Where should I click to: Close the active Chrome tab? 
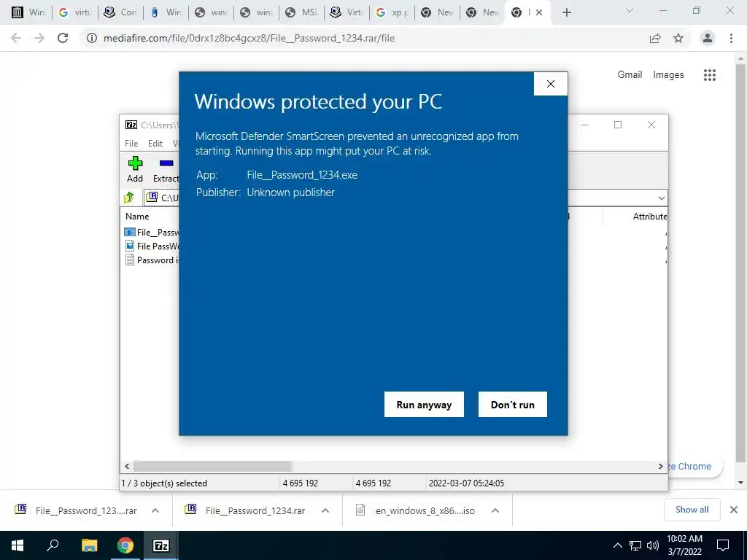tap(539, 12)
